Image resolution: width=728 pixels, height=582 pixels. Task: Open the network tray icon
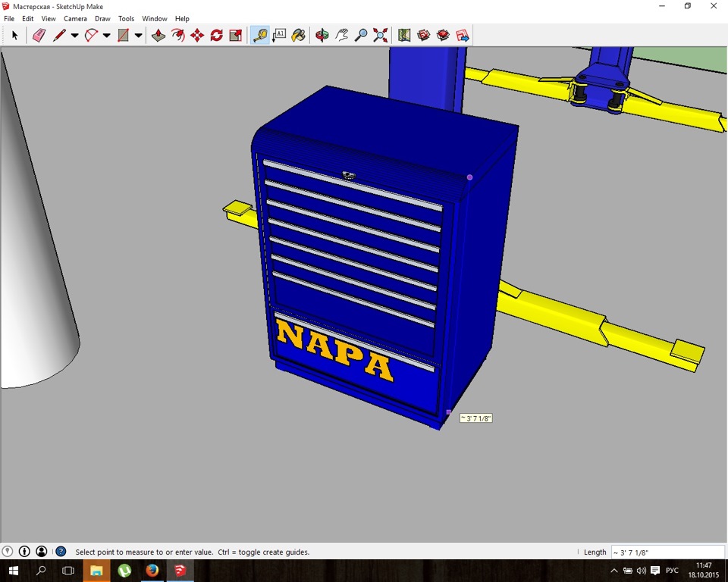click(x=628, y=571)
